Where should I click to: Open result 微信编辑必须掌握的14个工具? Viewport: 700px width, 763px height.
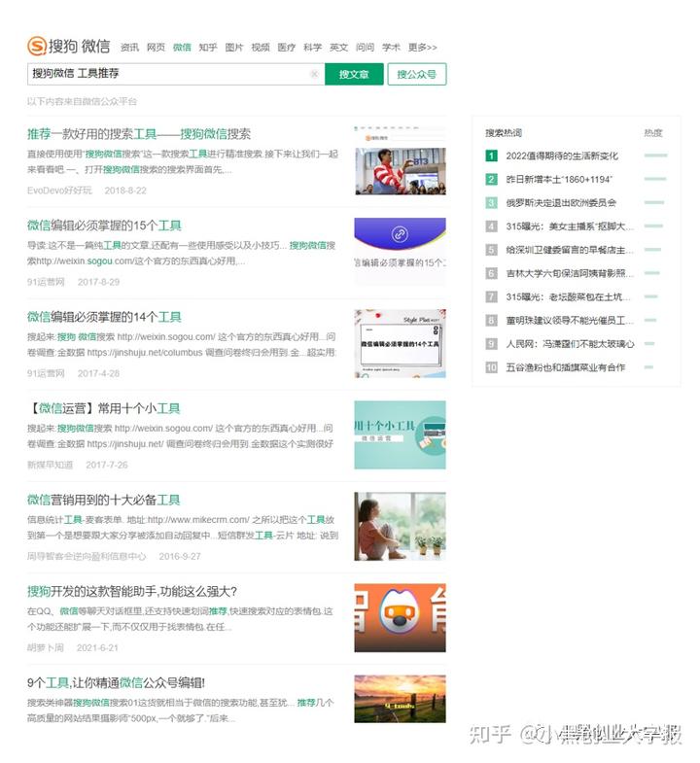tap(104, 317)
